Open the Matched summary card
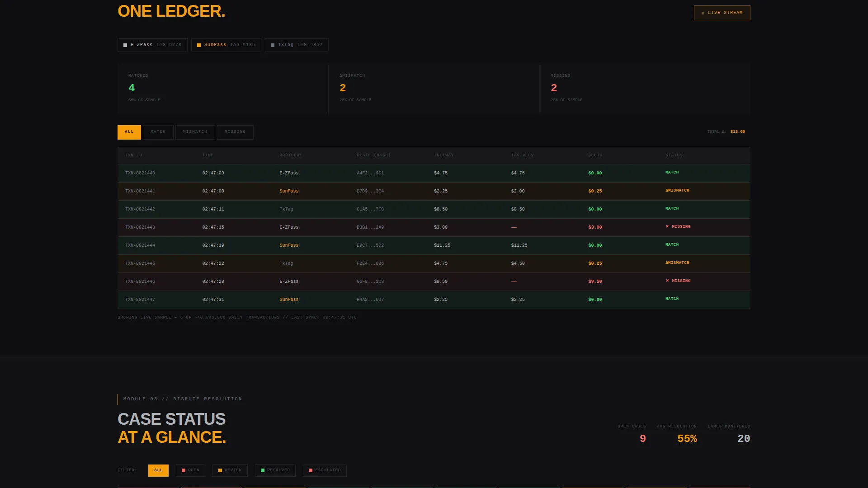Image resolution: width=868 pixels, height=488 pixels. [223, 88]
